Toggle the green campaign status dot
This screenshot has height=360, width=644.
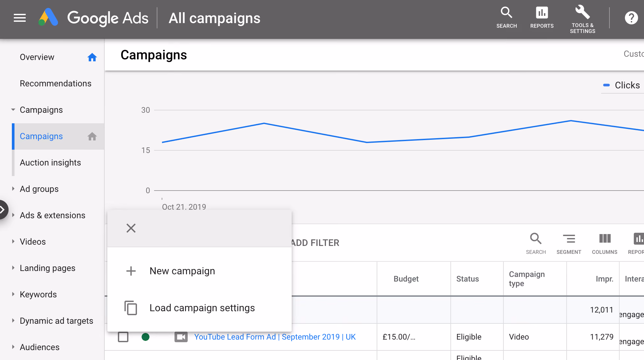pos(146,337)
